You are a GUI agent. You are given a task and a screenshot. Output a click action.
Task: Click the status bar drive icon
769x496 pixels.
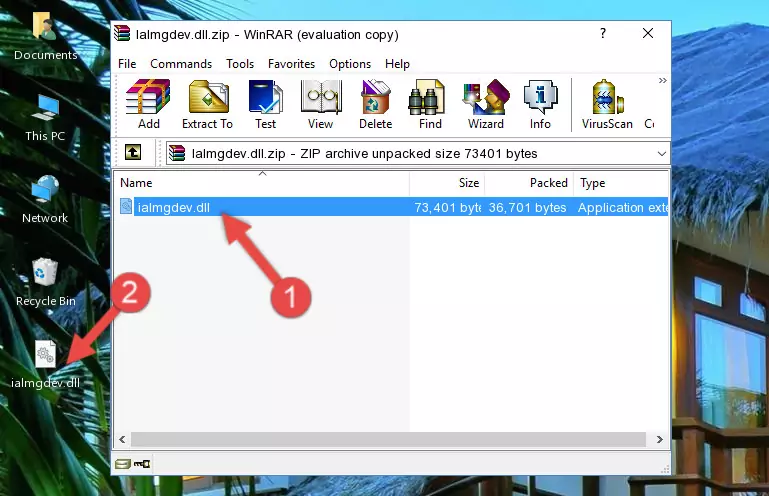click(x=123, y=463)
